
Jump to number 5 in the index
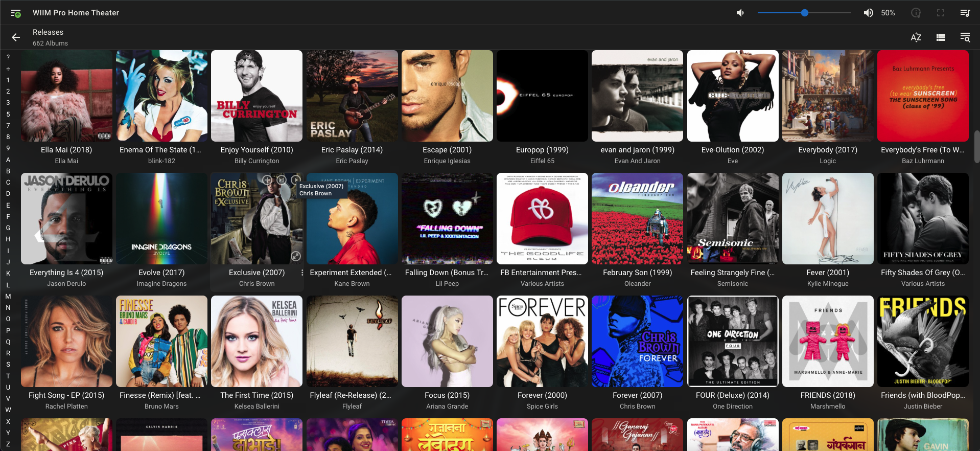point(8,114)
